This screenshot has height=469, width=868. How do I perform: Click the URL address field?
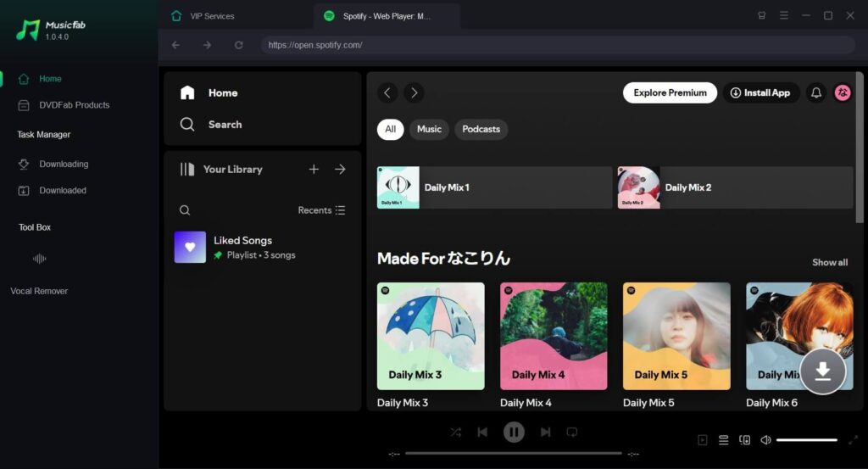click(558, 45)
